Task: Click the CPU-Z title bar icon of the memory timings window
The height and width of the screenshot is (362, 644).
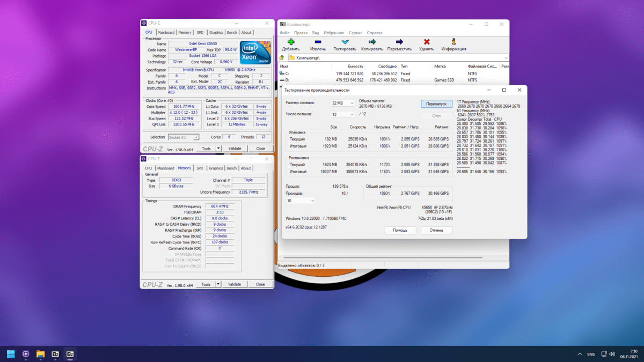Action: point(143,159)
